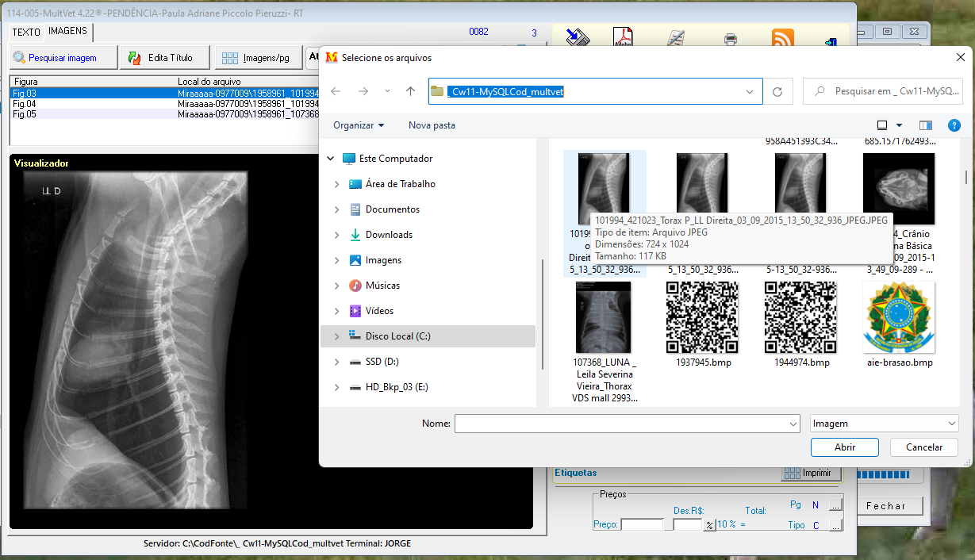Image resolution: width=975 pixels, height=560 pixels.
Task: Click the Abrir button
Action: pyautogui.click(x=844, y=447)
